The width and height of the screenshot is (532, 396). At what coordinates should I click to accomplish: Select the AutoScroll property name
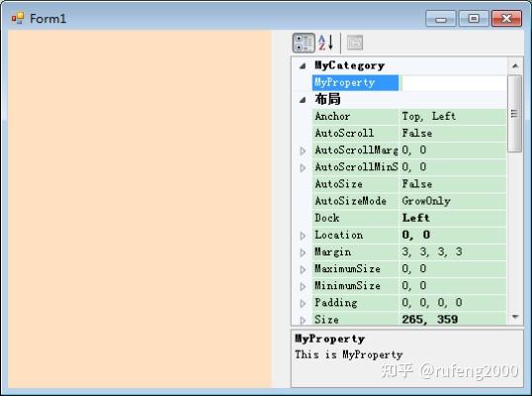355,134
